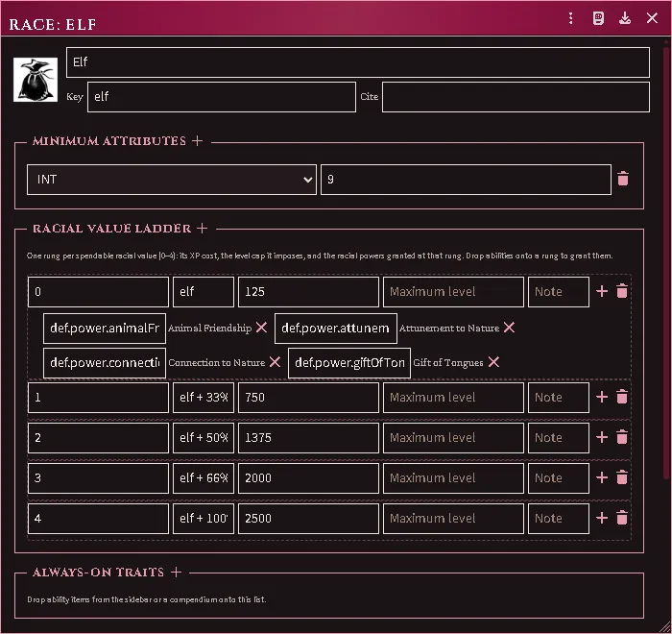Viewport: 672px width, 634px height.
Task: Open the three-dot options menu in the header
Action: (570, 18)
